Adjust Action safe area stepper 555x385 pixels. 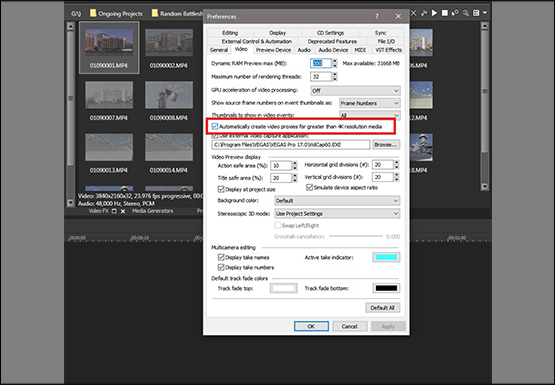294,166
